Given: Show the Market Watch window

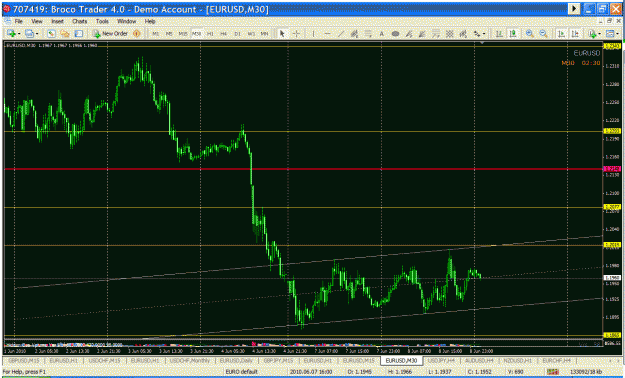Looking at the screenshot, I should coord(51,34).
